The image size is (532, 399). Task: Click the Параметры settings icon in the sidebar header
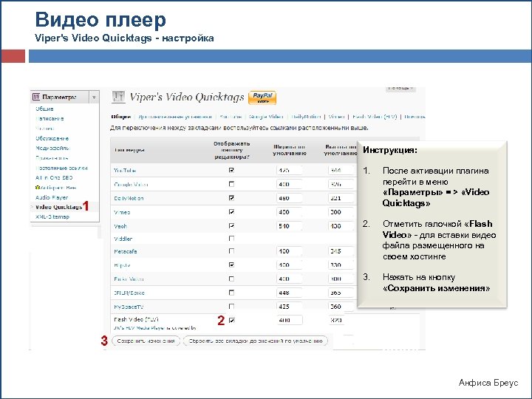pyautogui.click(x=36, y=97)
